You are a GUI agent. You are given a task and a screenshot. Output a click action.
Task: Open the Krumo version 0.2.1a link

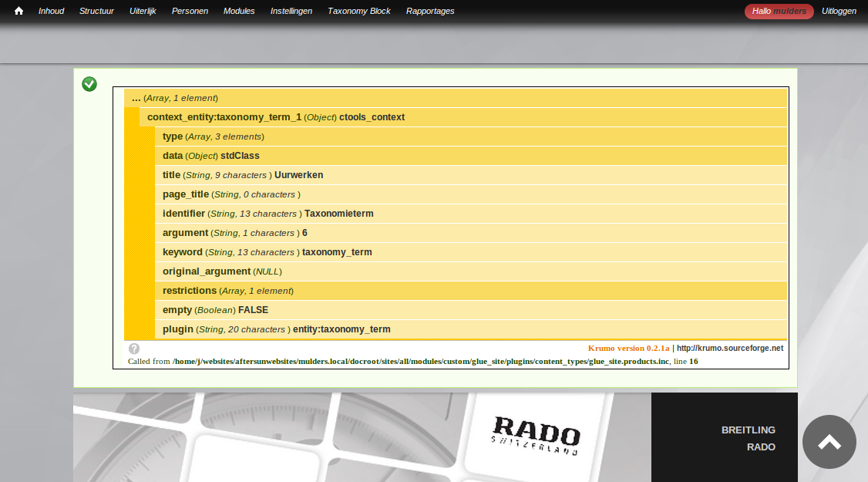point(628,349)
